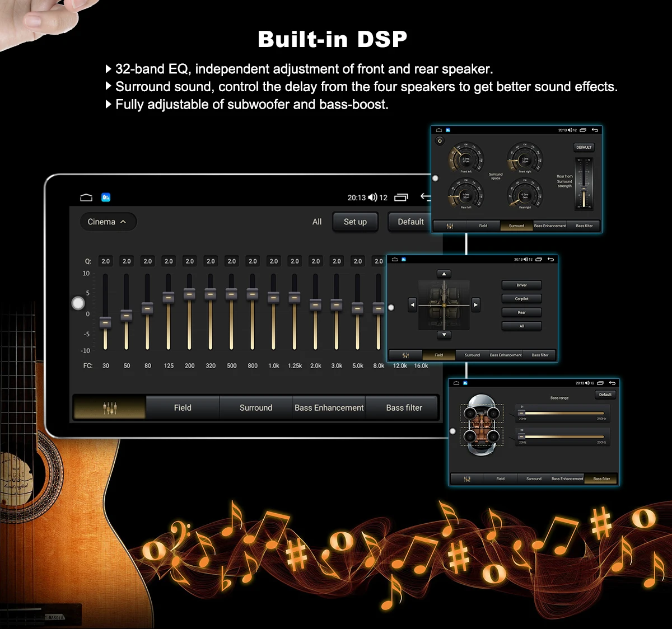This screenshot has height=629, width=672.
Task: Tap the back arrow in the Surround screen
Action: coord(595,130)
